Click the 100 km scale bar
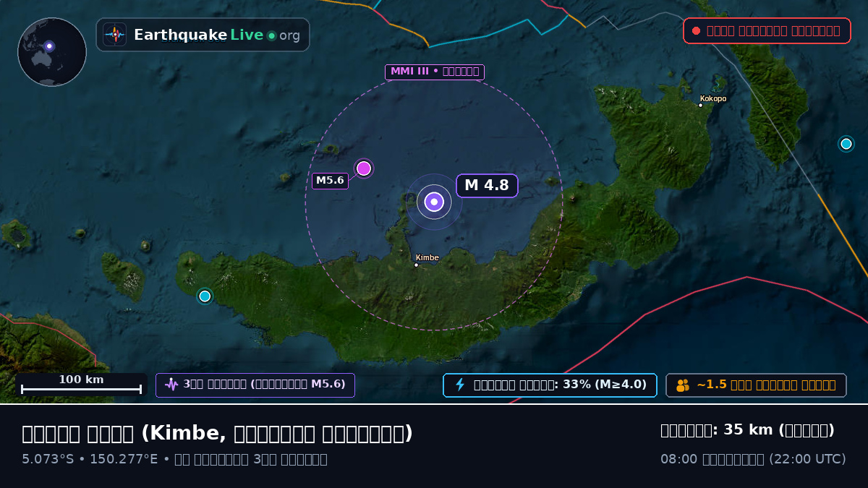 (81, 385)
